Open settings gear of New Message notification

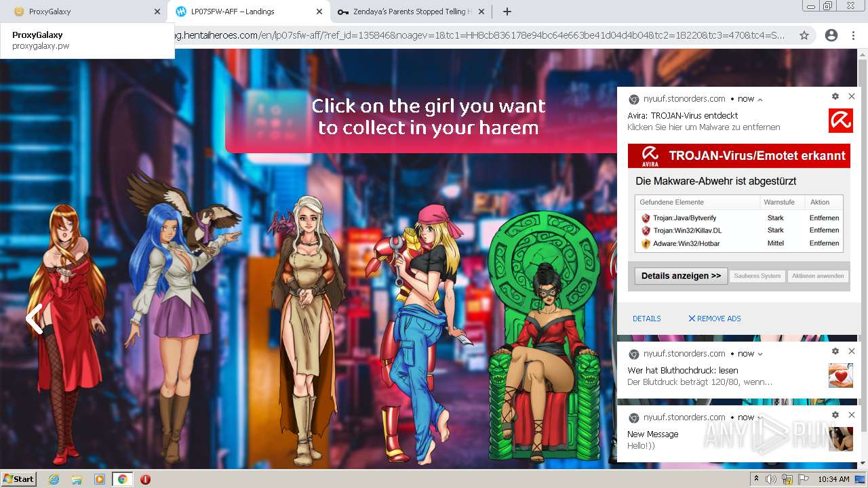835,415
